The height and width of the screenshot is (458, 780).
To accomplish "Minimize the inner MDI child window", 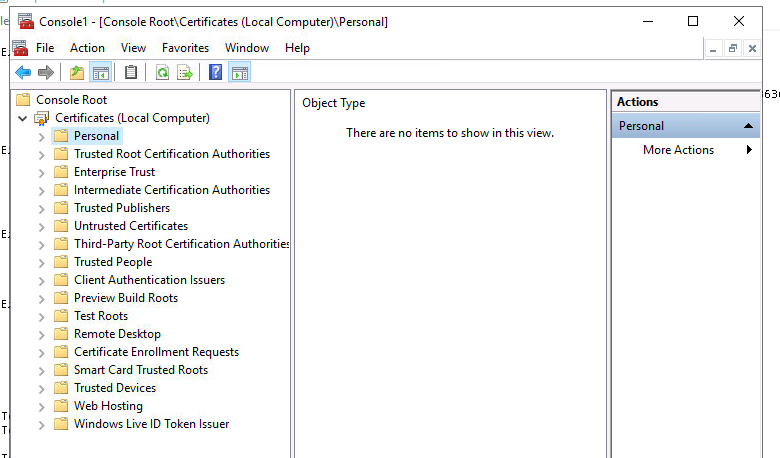I will pyautogui.click(x=713, y=49).
